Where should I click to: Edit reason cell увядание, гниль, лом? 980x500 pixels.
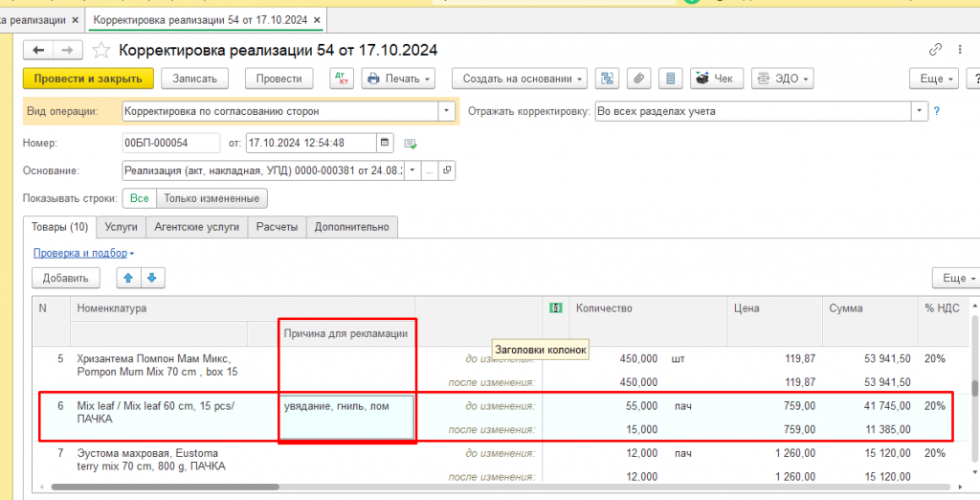pos(346,417)
